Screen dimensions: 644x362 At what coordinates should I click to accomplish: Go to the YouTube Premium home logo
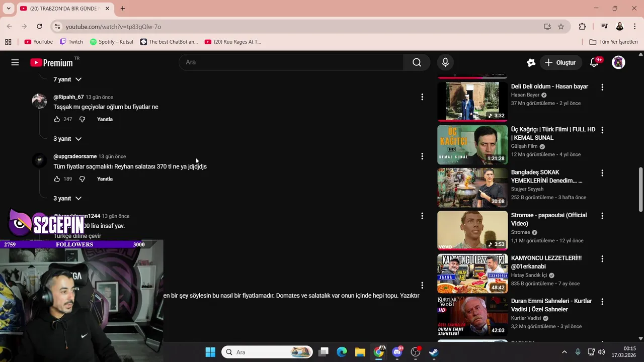click(51, 62)
